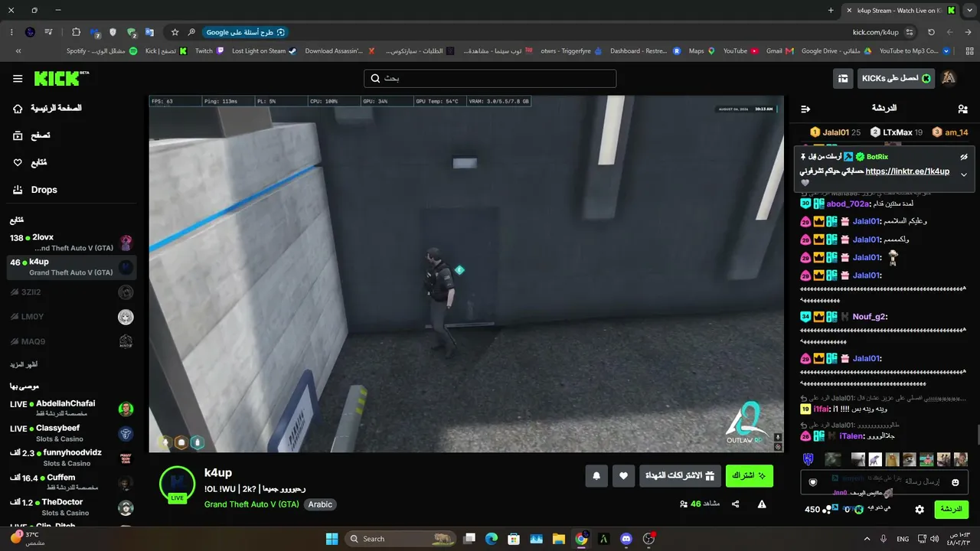Open the Following sidebar item
The height and width of the screenshot is (551, 980).
[x=31, y=162]
